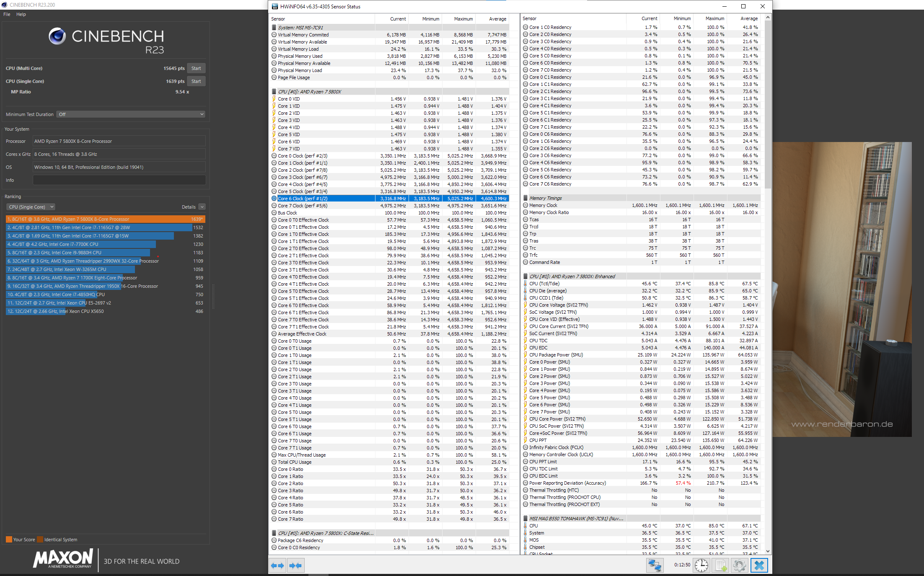Open the Minimum Test Duration dropdown
Viewport: 924px width, 576px height.
131,114
